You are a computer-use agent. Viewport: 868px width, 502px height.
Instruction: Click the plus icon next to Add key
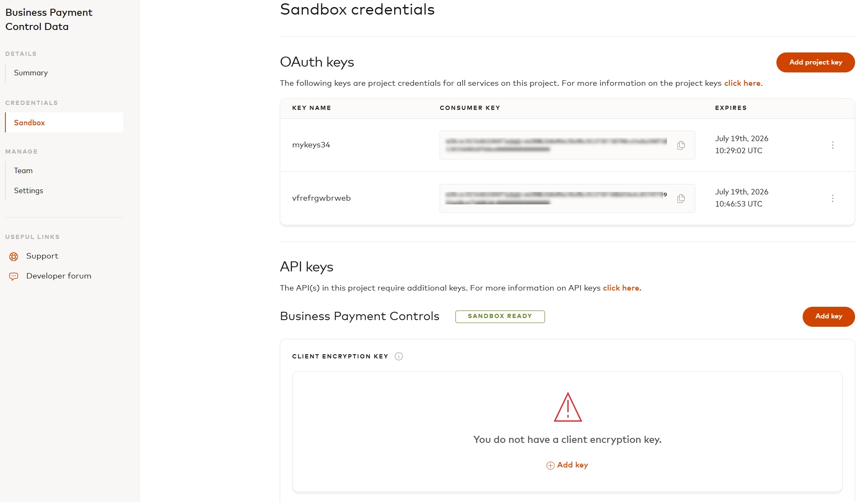tap(550, 465)
